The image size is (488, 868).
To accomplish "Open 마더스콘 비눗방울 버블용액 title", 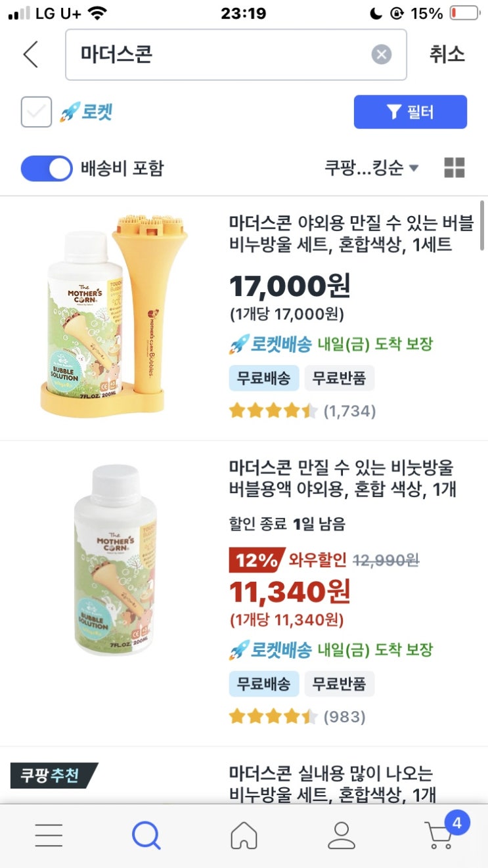I will [343, 479].
